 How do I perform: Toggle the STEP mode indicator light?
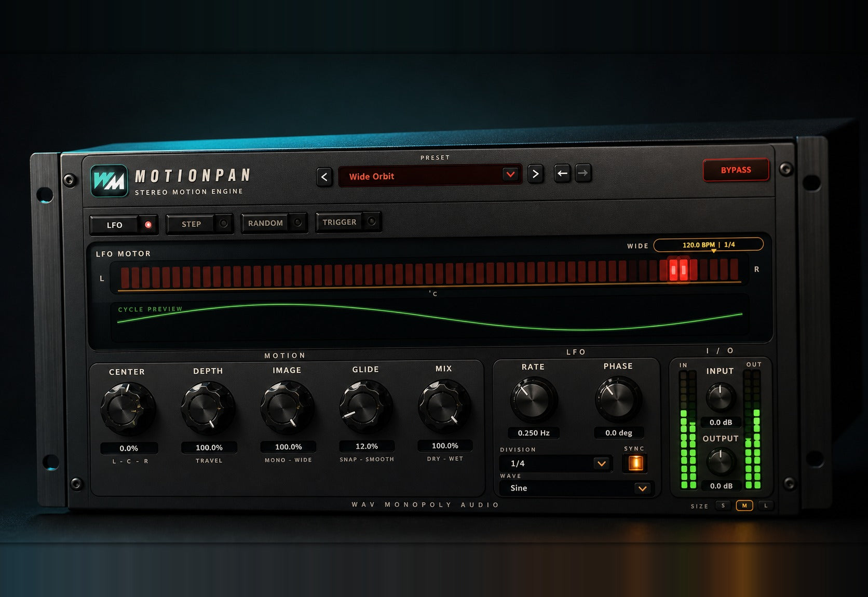[x=224, y=223]
